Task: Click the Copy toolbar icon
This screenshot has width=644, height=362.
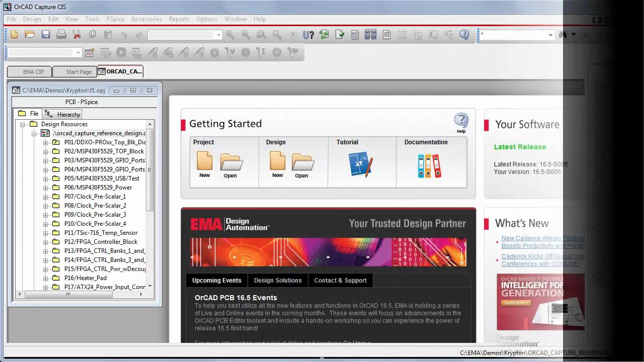Action: pos(93,34)
